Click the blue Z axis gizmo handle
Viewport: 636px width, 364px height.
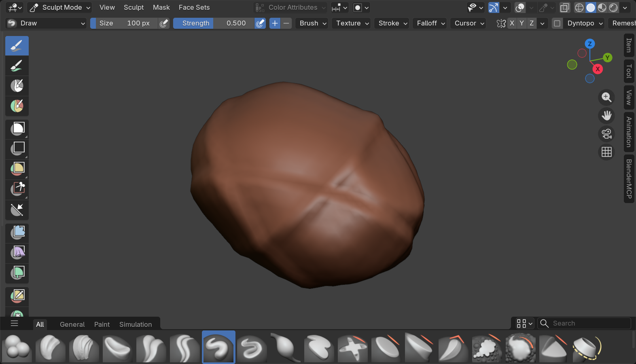point(590,44)
